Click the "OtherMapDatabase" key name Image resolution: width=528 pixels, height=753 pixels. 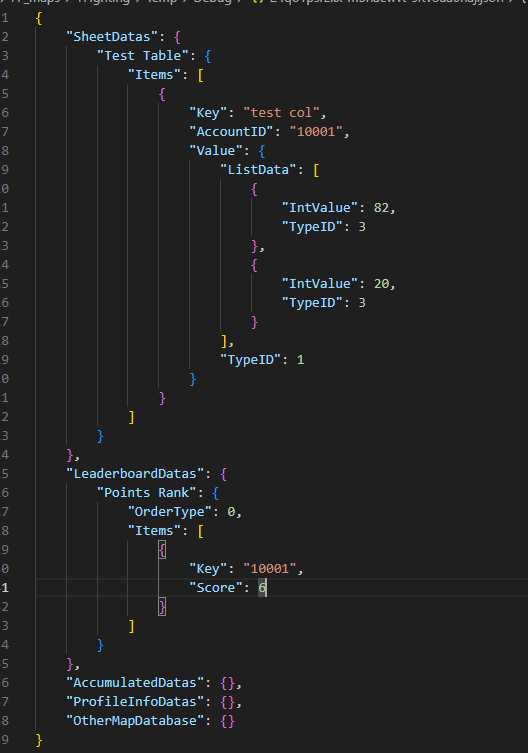(135, 721)
